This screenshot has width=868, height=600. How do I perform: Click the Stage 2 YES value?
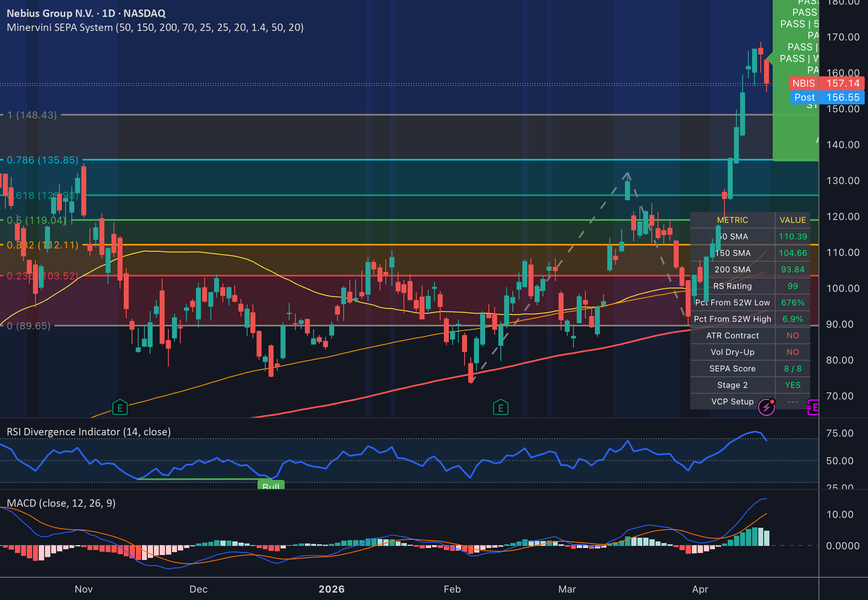click(793, 385)
